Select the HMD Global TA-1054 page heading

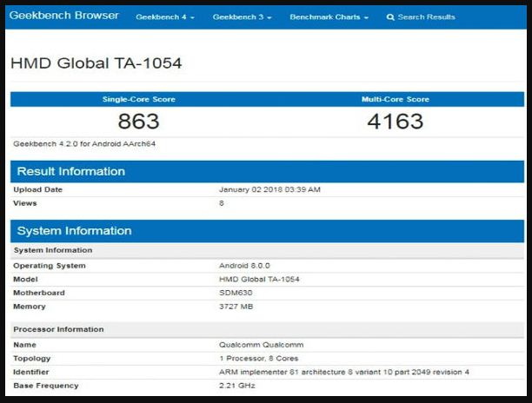[x=96, y=63]
